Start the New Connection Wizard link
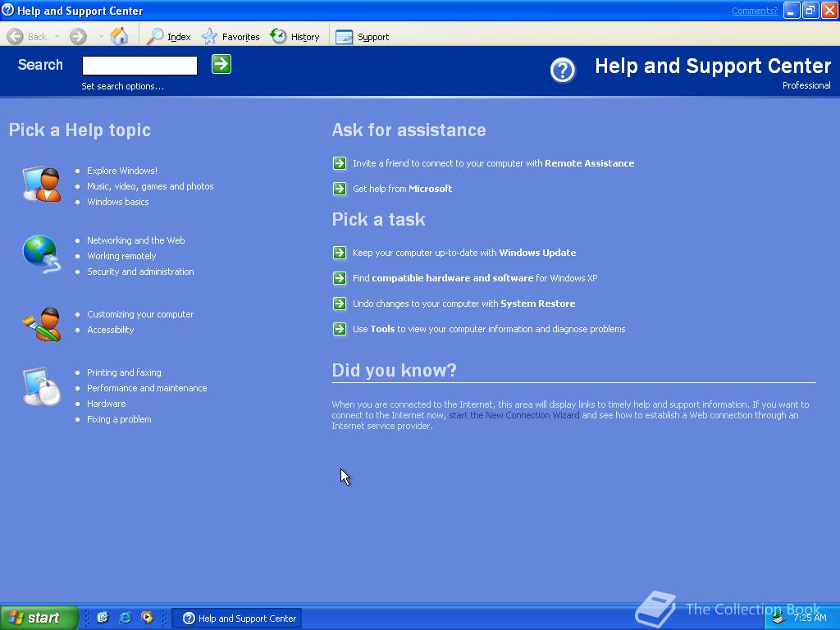840x630 pixels. [514, 415]
